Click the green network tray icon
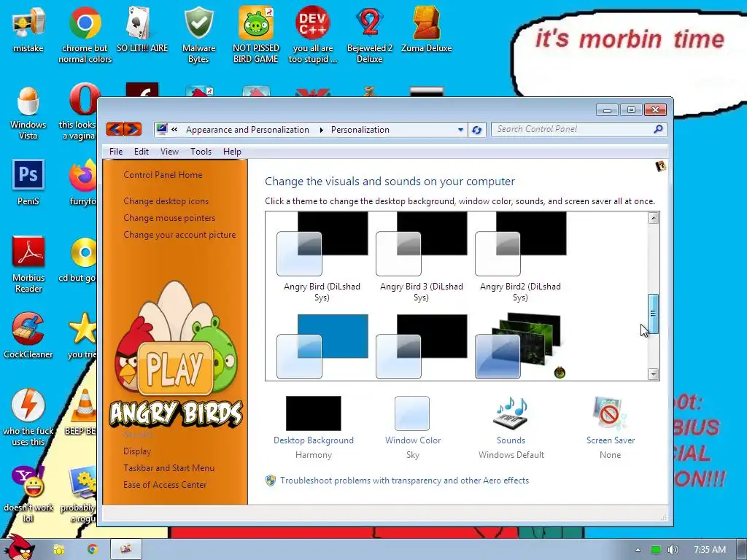Screen dimensions: 747x560 [x=656, y=550]
